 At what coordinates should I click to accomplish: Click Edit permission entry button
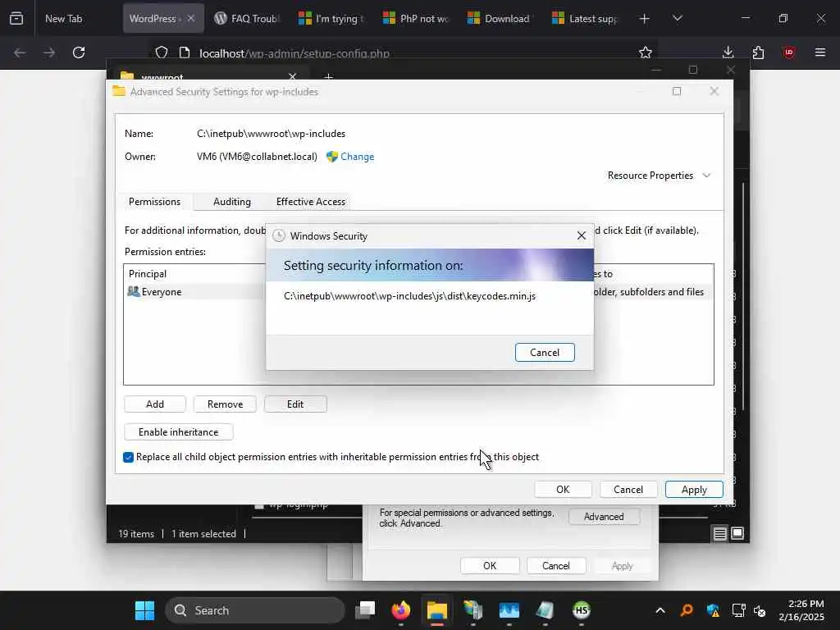(x=295, y=404)
